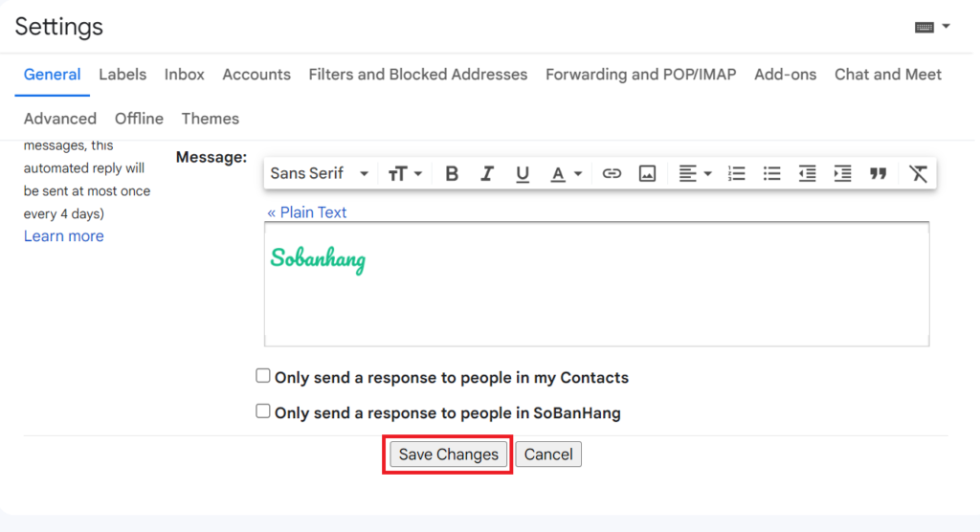The height and width of the screenshot is (532, 980).
Task: Check only respond to people in SoBanHang
Action: pyautogui.click(x=263, y=411)
